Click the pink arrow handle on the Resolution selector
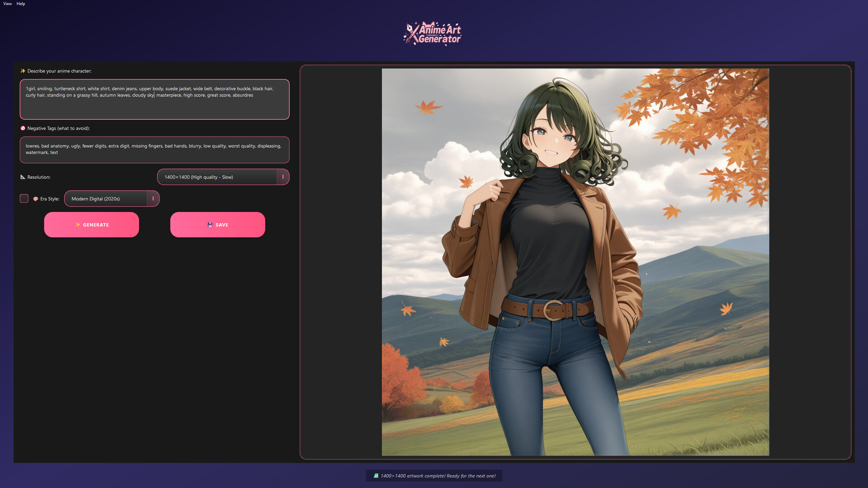The width and height of the screenshot is (868, 488). pyautogui.click(x=283, y=177)
